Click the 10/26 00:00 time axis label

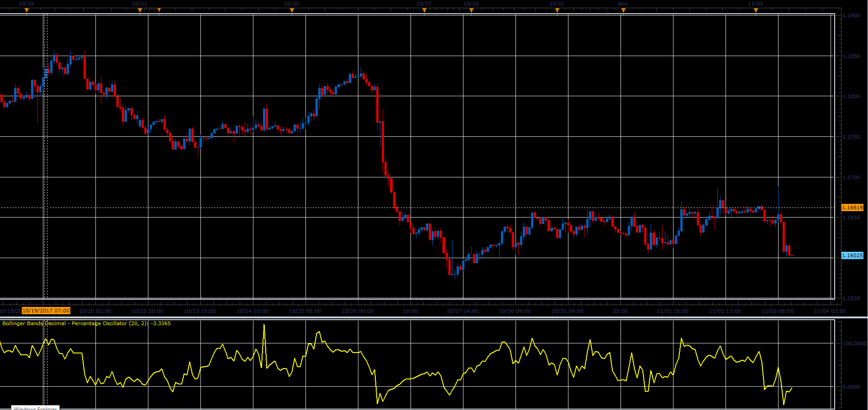tap(358, 311)
